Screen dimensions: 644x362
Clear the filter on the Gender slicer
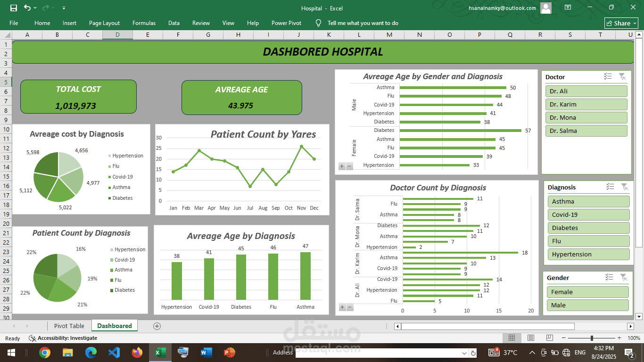point(624,277)
